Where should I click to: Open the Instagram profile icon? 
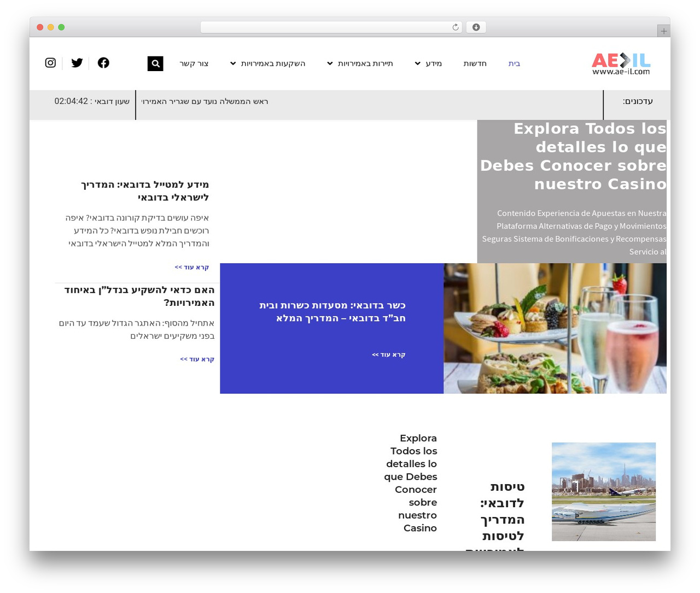50,63
